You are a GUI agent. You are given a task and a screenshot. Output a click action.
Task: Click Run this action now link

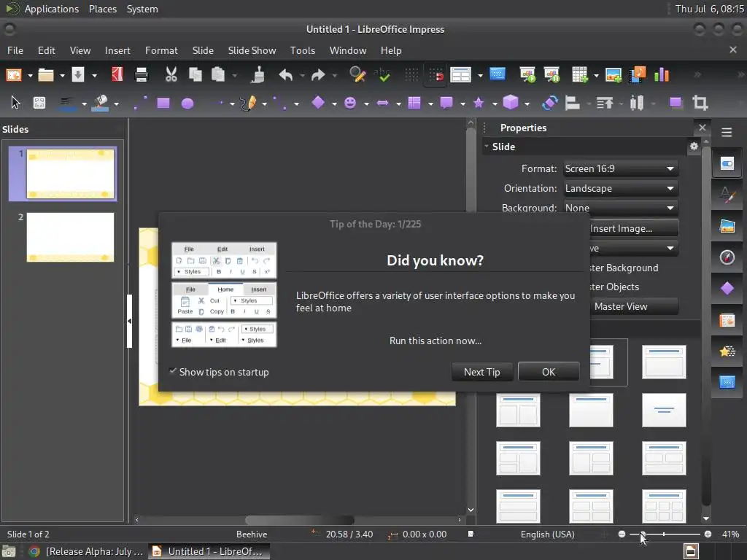click(x=435, y=341)
